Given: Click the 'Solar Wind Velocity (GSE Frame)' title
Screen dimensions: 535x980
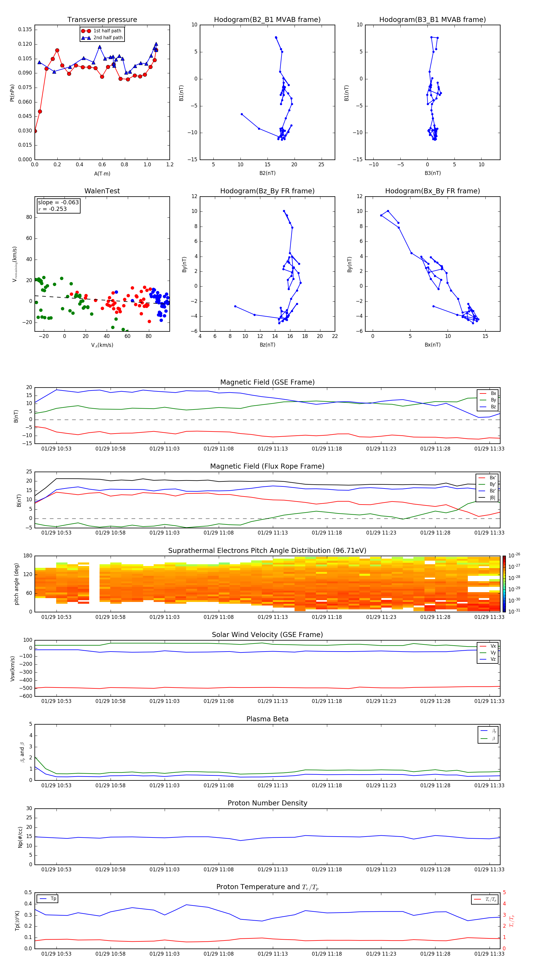Looking at the screenshot, I should (x=267, y=635).
